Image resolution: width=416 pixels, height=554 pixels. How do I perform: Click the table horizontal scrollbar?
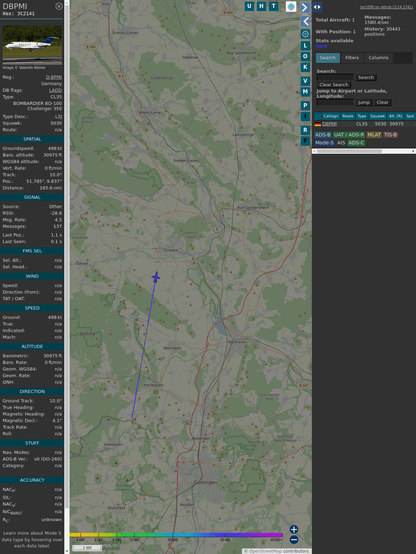point(364,151)
